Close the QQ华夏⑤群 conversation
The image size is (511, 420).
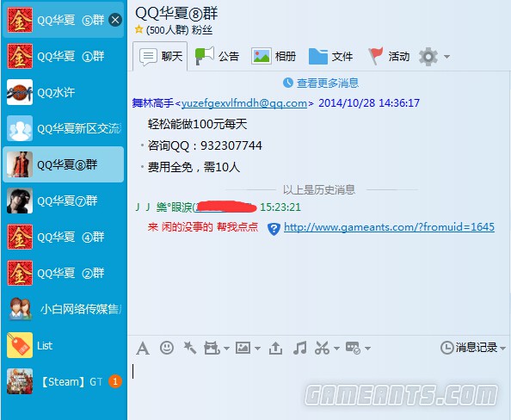115,20
